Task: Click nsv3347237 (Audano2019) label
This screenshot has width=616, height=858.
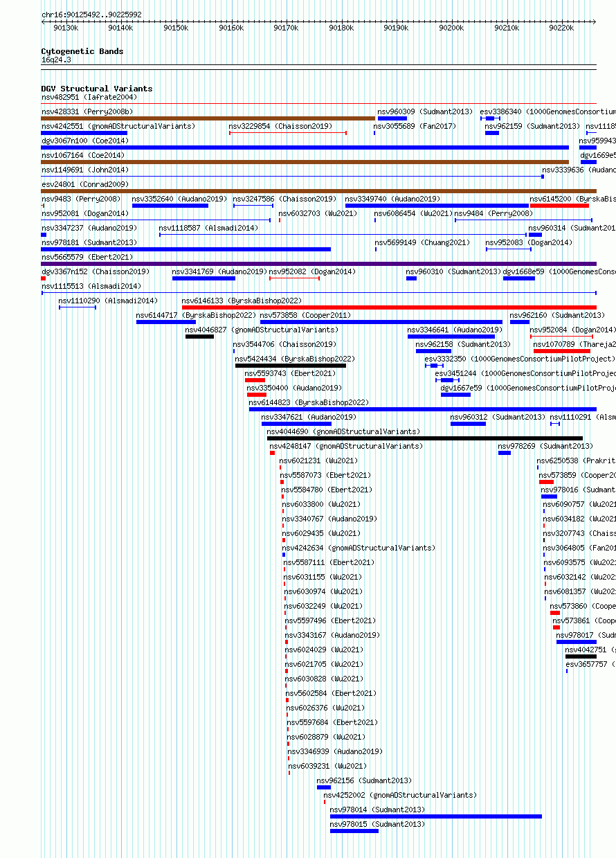Action: coord(89,228)
